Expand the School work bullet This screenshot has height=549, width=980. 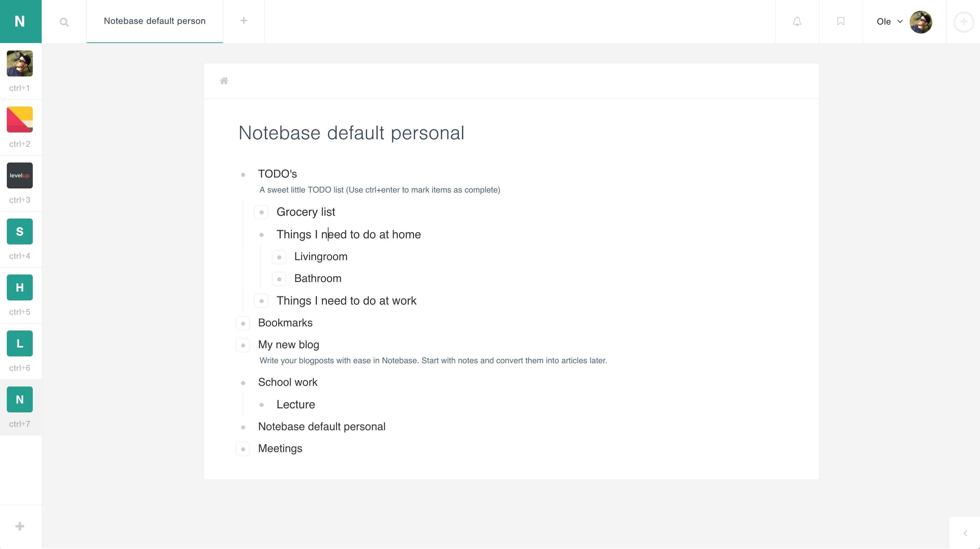tap(243, 382)
